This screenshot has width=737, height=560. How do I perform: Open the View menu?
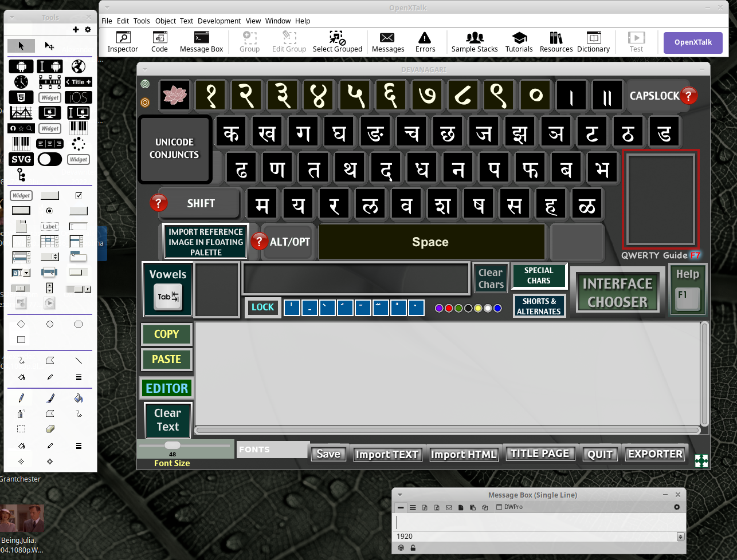tap(253, 21)
